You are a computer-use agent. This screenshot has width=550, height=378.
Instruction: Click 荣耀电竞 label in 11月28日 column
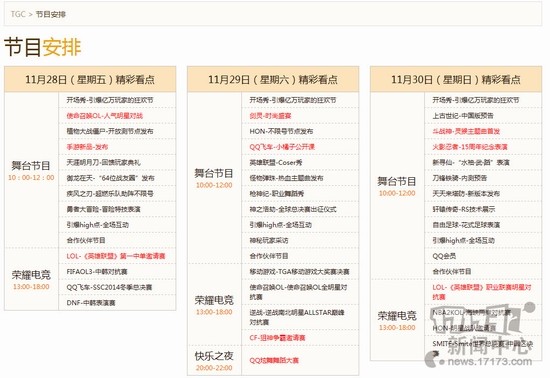31,275
